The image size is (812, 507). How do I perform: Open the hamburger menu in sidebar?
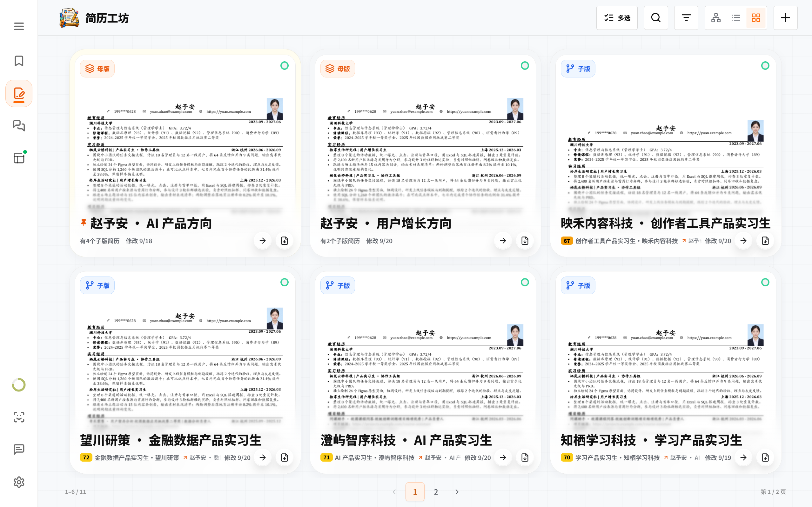[x=19, y=26]
